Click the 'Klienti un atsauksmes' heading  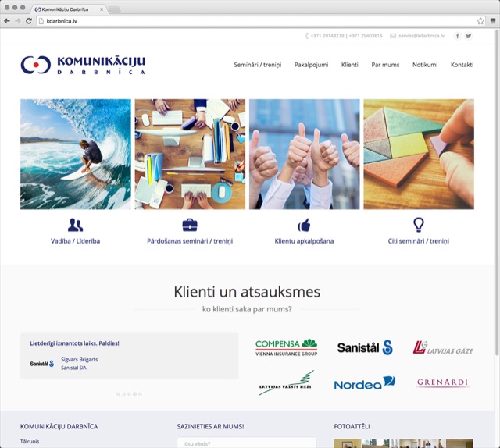tap(247, 292)
